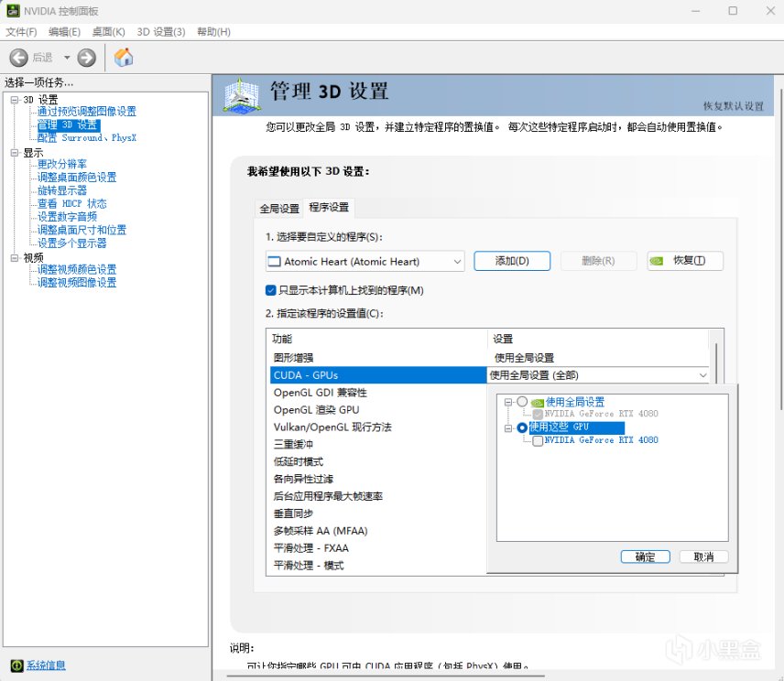784x681 pixels.
Task: Select the OpenGL 渲染 GPU row
Action: (378, 410)
